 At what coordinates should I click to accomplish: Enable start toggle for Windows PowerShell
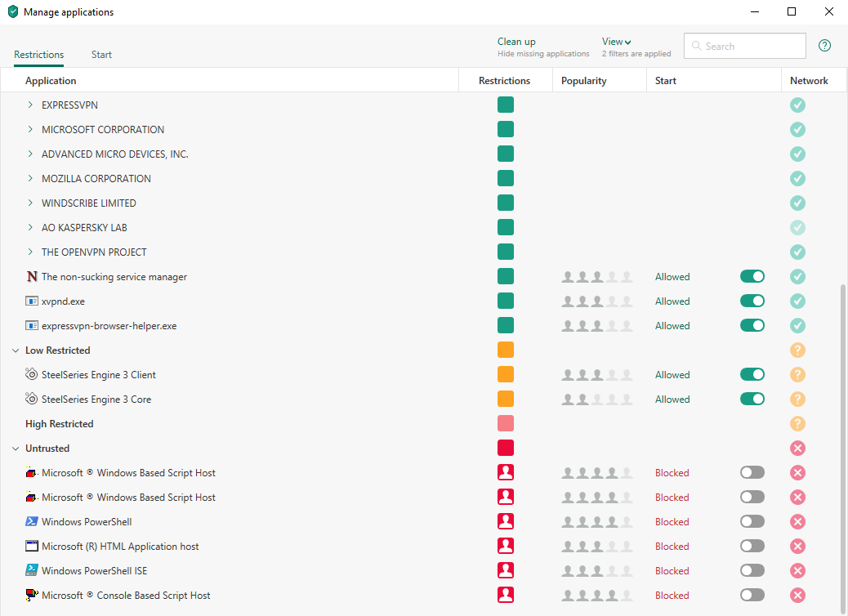(752, 522)
